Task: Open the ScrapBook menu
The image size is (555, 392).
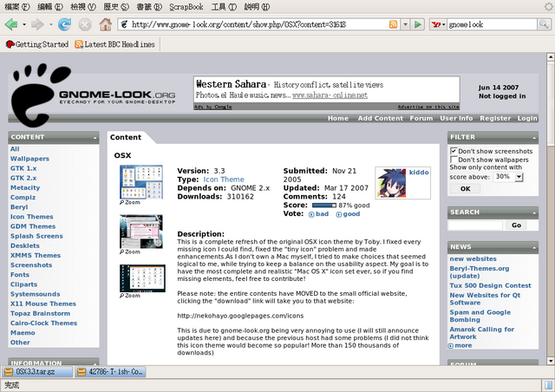Action: pyautogui.click(x=186, y=7)
